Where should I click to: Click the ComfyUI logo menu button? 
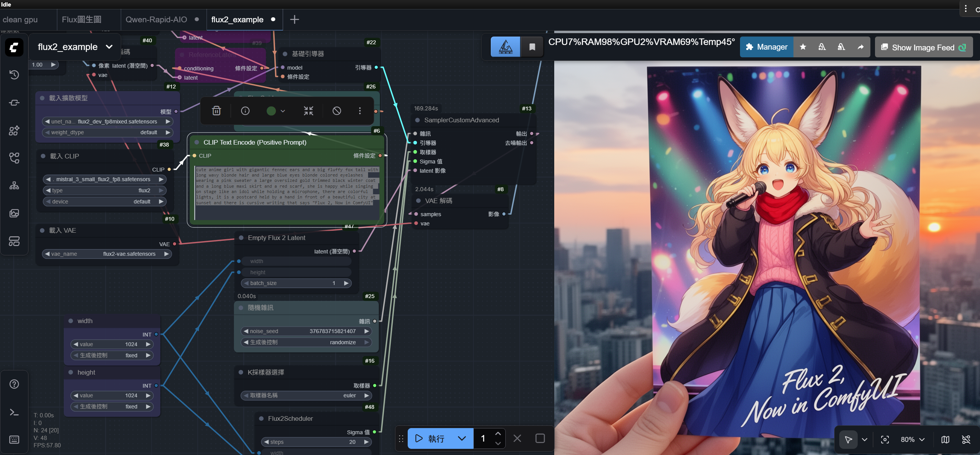14,47
